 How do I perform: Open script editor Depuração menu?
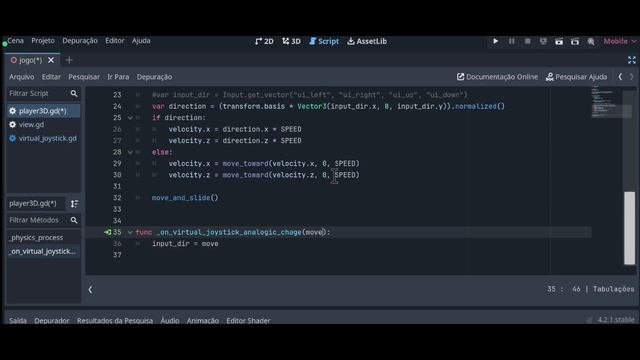pyautogui.click(x=154, y=77)
